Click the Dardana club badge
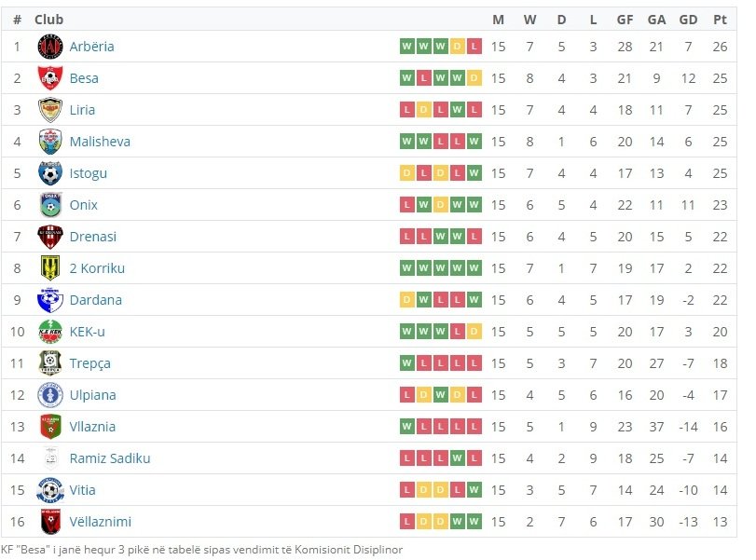Viewport: 756px width, 560px height. [x=49, y=300]
